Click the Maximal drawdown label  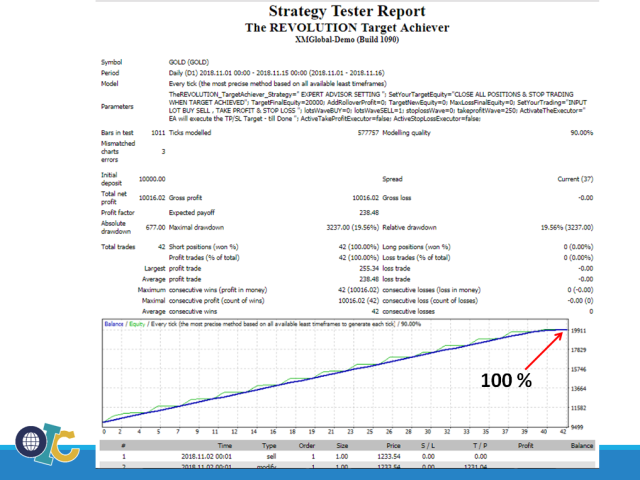196,227
